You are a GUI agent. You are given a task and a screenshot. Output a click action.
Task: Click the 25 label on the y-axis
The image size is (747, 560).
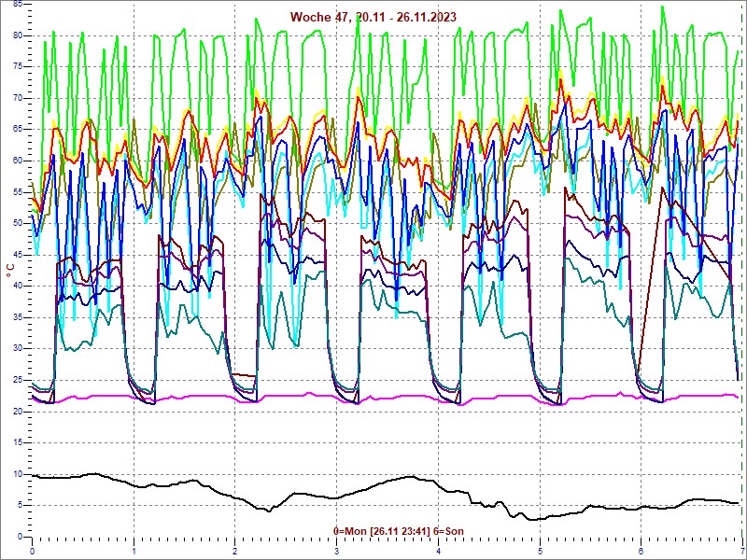[x=17, y=380]
